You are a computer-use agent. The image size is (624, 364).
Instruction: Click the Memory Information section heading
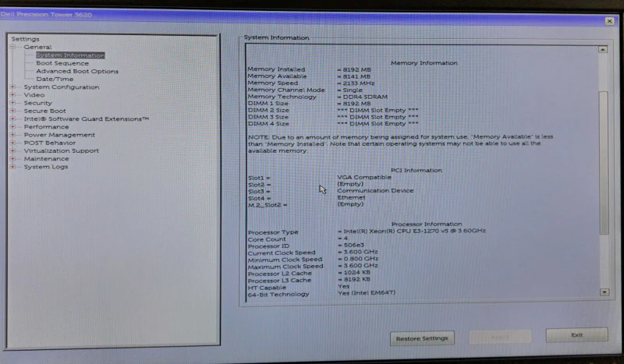click(x=424, y=63)
